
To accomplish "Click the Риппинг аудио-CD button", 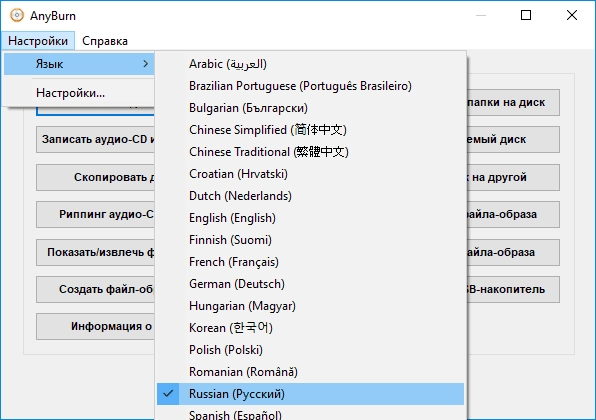I will [x=95, y=214].
